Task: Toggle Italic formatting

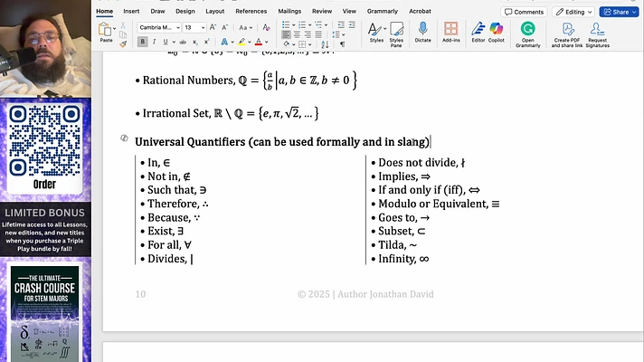Action: 154,42
